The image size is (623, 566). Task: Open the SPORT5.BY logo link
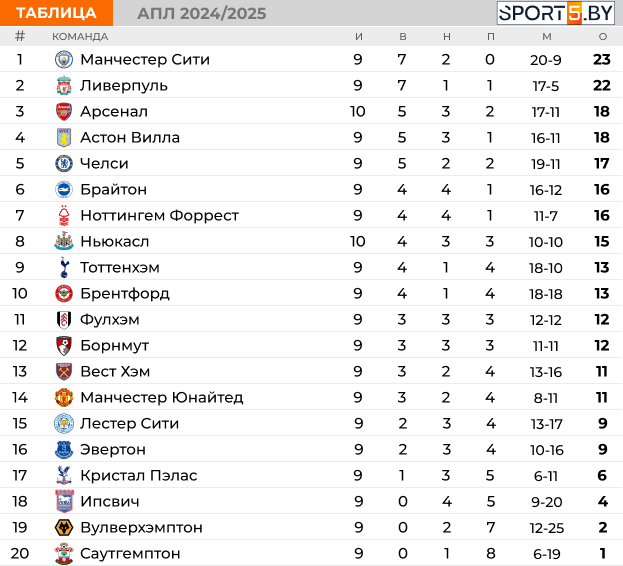(x=556, y=13)
